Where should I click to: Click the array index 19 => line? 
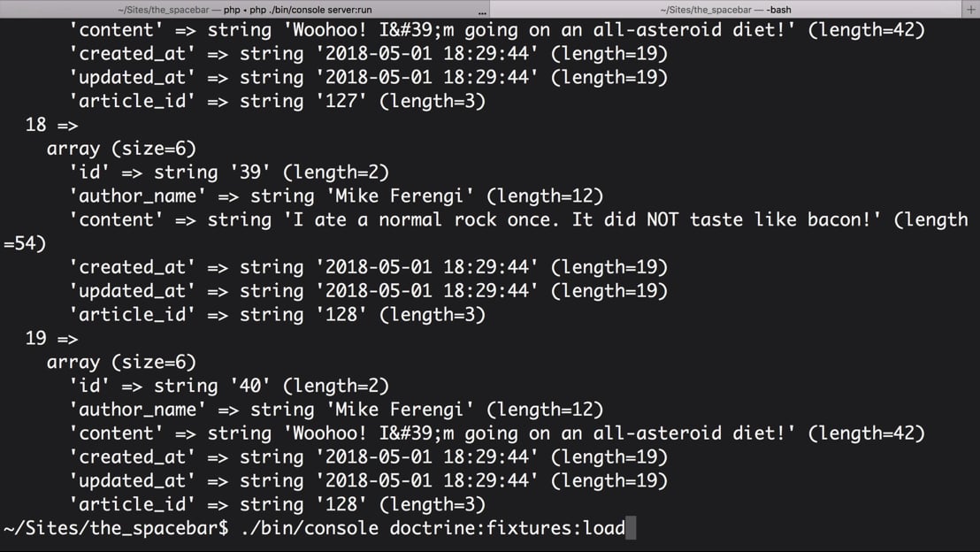pyautogui.click(x=52, y=338)
